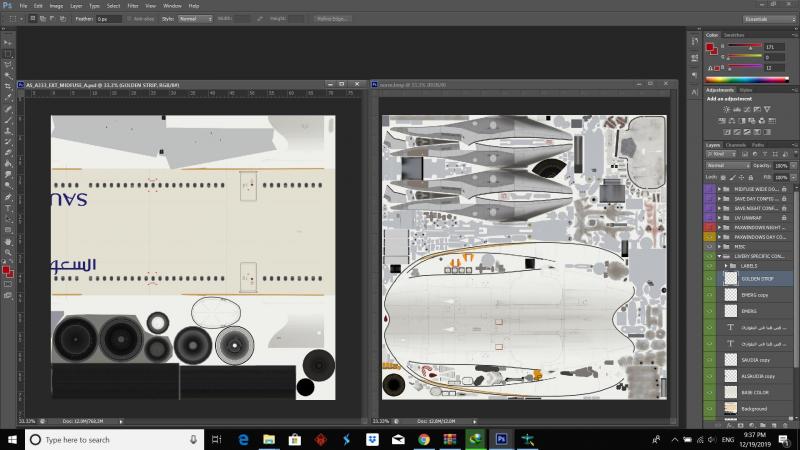Select the Clone Stamp tool

pos(7,131)
